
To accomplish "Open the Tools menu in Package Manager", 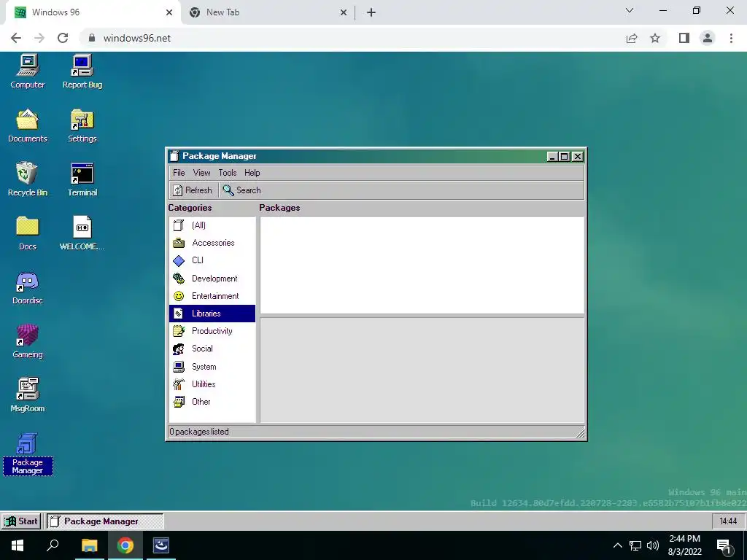I will [x=228, y=173].
